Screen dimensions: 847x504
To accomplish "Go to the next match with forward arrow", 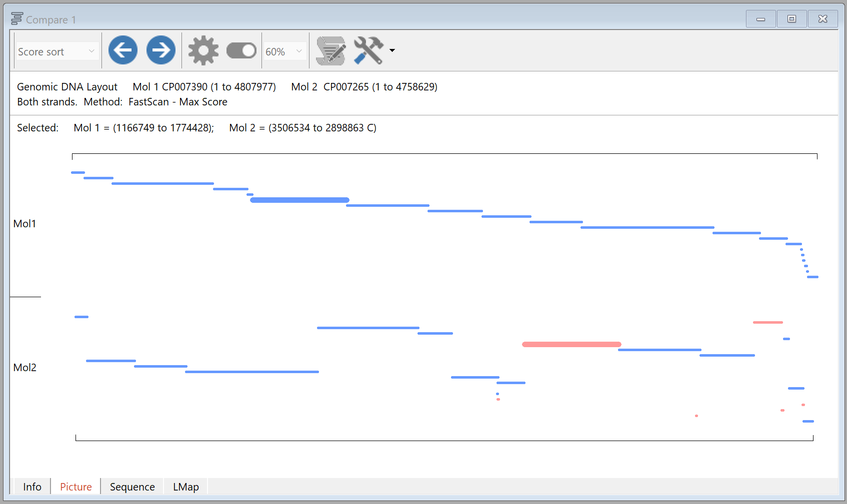I will point(161,50).
